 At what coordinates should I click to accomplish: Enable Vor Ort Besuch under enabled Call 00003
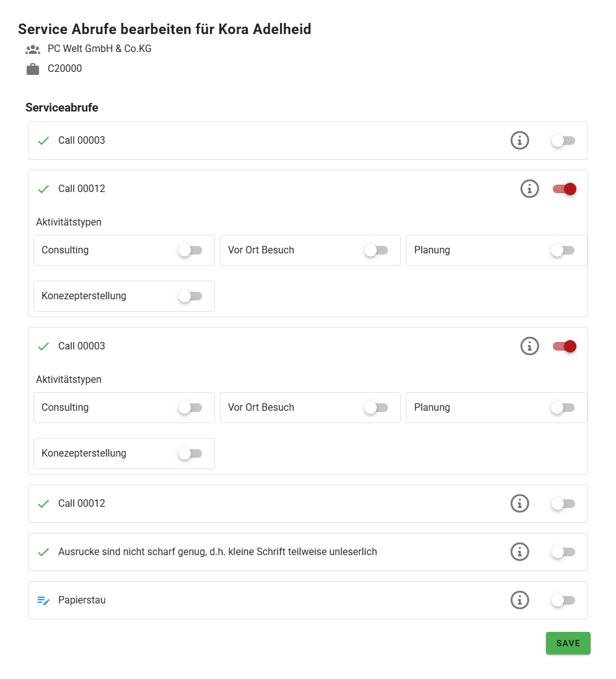point(376,408)
